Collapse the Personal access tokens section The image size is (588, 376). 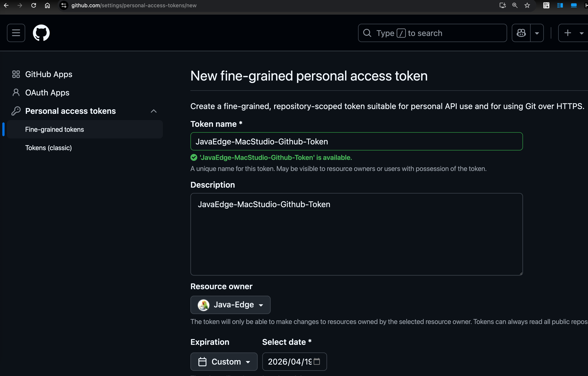click(153, 111)
